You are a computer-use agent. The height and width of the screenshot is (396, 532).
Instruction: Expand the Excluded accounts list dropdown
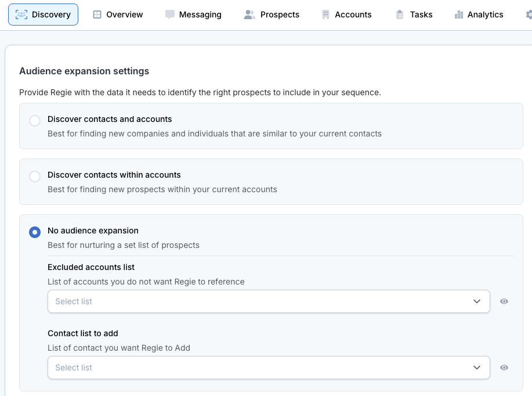click(269, 301)
